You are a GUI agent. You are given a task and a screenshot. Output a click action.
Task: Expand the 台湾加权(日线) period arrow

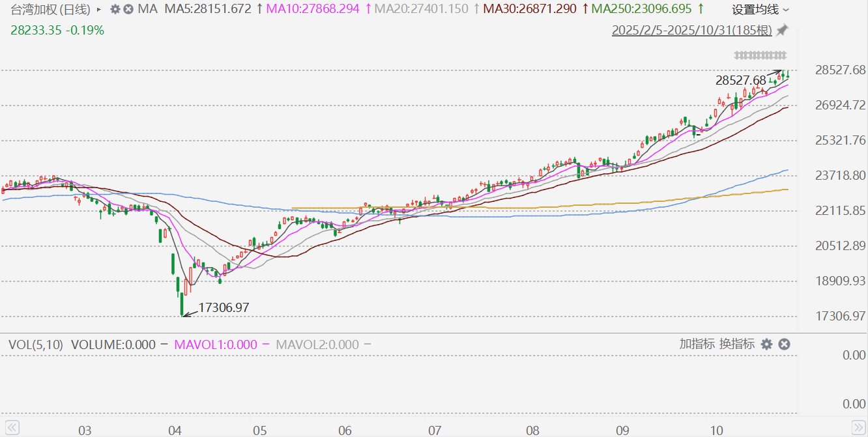pos(99,10)
